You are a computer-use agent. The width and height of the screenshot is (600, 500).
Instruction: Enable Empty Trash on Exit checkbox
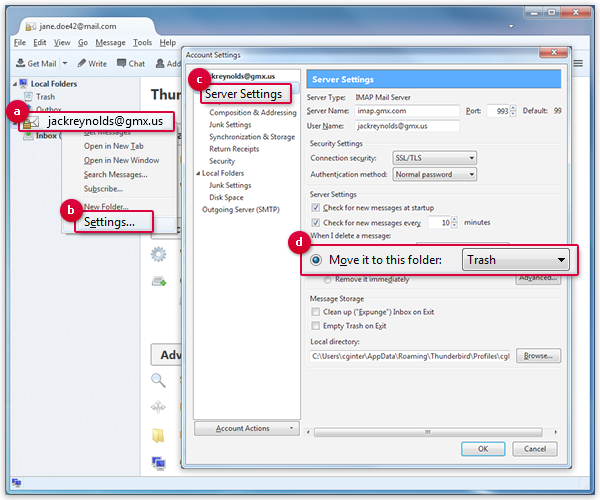click(316, 326)
